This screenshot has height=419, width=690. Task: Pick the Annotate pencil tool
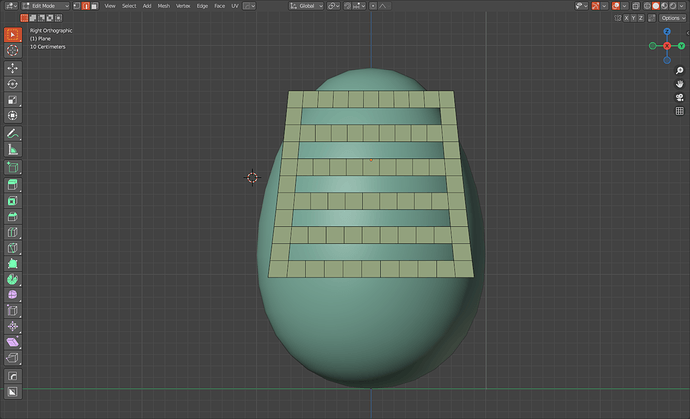pos(13,133)
